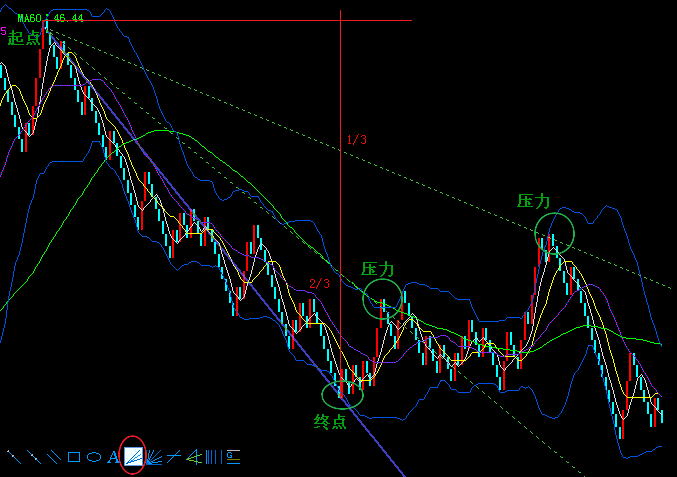677x477 pixels.
Task: Click the MA60 indicator label
Action: [x=30, y=18]
